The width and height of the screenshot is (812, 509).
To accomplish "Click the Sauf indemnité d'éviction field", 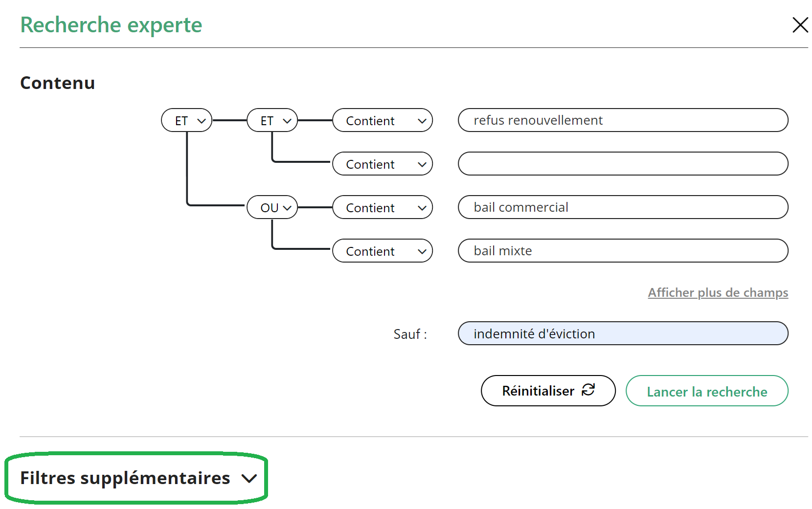I will 623,334.
